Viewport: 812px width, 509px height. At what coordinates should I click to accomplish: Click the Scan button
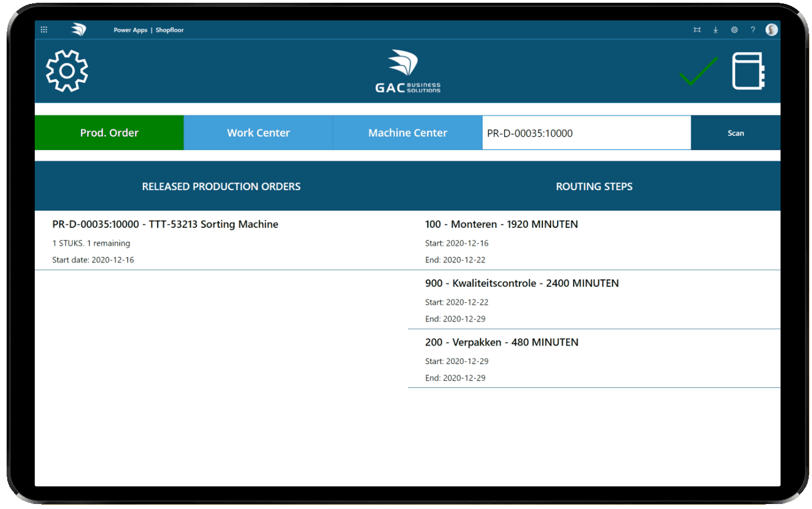(736, 133)
